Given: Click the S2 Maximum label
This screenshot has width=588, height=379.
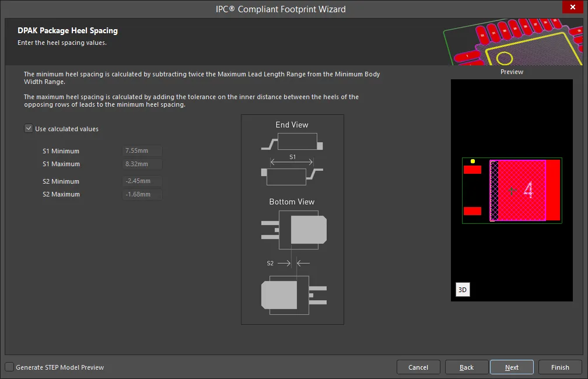Looking at the screenshot, I should pos(61,195).
